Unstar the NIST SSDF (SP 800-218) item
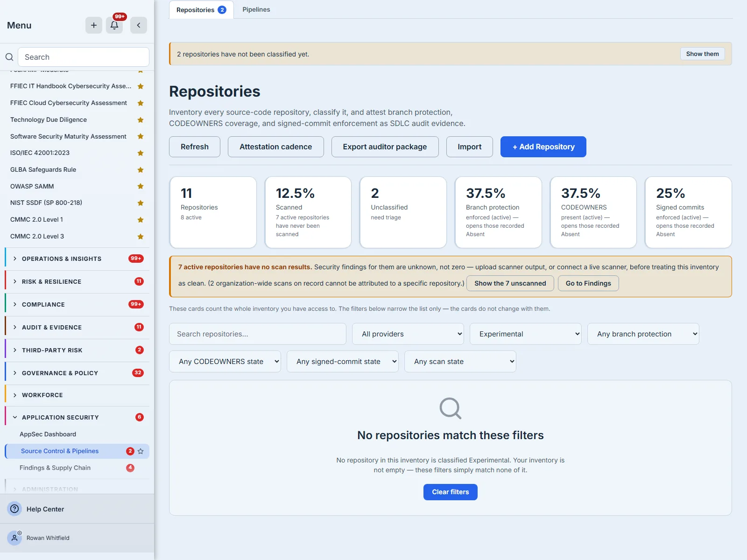 (141, 203)
